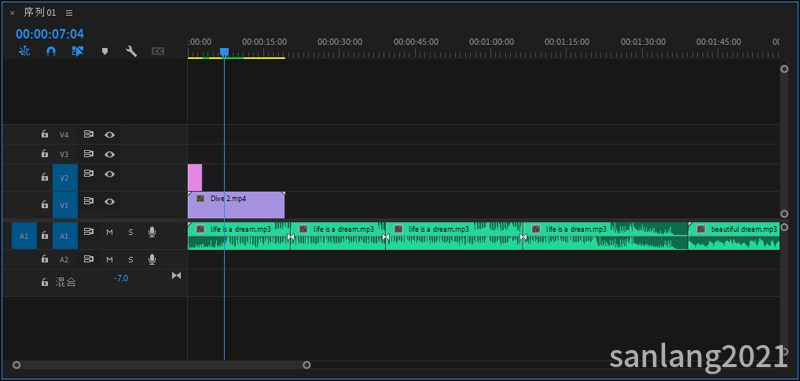Toggle sync lock on A1

89,232
